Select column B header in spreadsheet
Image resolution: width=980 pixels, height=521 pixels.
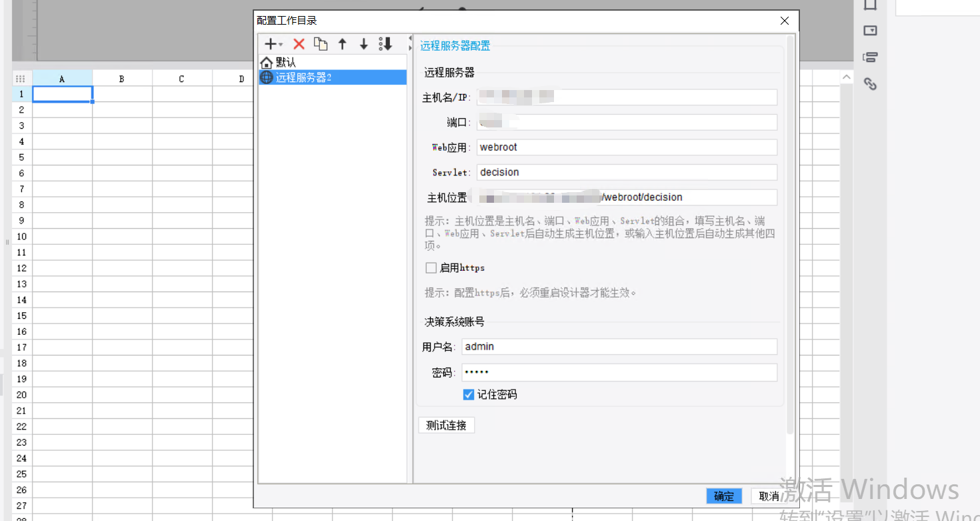[122, 78]
